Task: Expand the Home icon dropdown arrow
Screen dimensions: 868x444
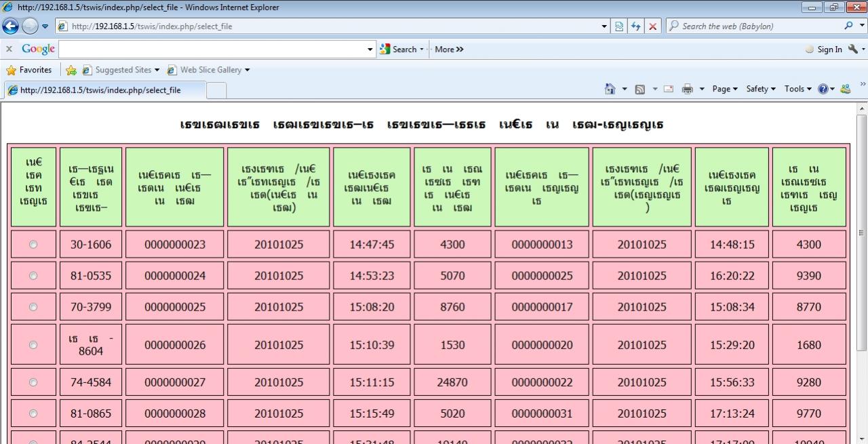Action: (625, 89)
